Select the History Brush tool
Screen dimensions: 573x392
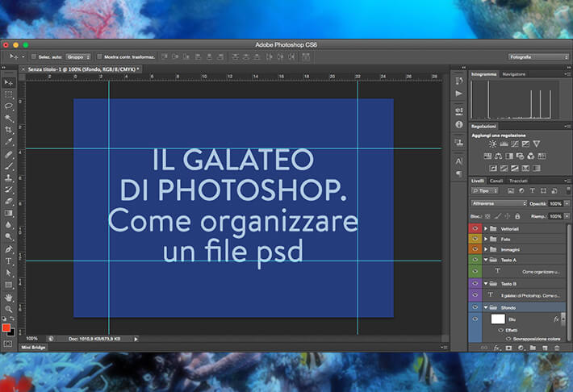pos(9,190)
